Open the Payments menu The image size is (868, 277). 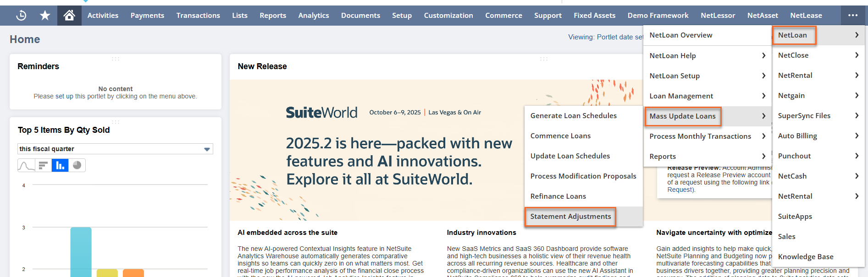[x=147, y=16]
